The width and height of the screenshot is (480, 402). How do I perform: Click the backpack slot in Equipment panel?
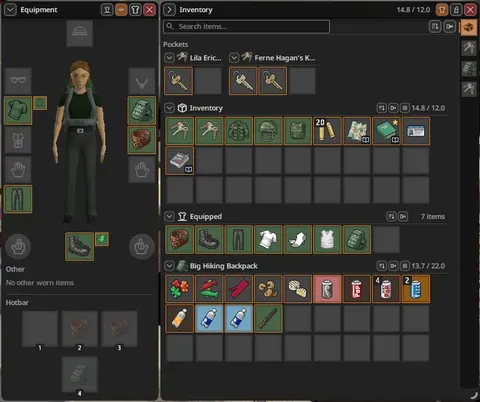coord(142,110)
